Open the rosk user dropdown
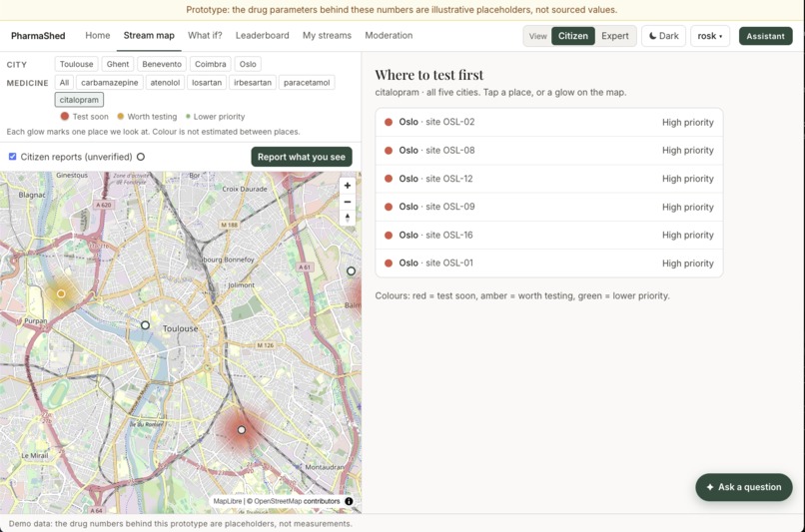This screenshot has height=532, width=805. tap(710, 36)
